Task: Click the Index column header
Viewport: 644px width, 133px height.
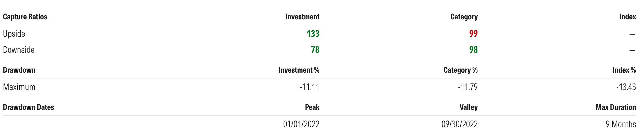Action: point(627,17)
